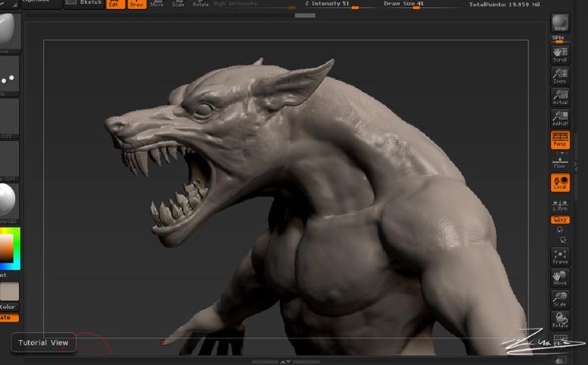Click the AAHalf antialiased half-size icon
This screenshot has height=365, width=588.
[x=560, y=118]
